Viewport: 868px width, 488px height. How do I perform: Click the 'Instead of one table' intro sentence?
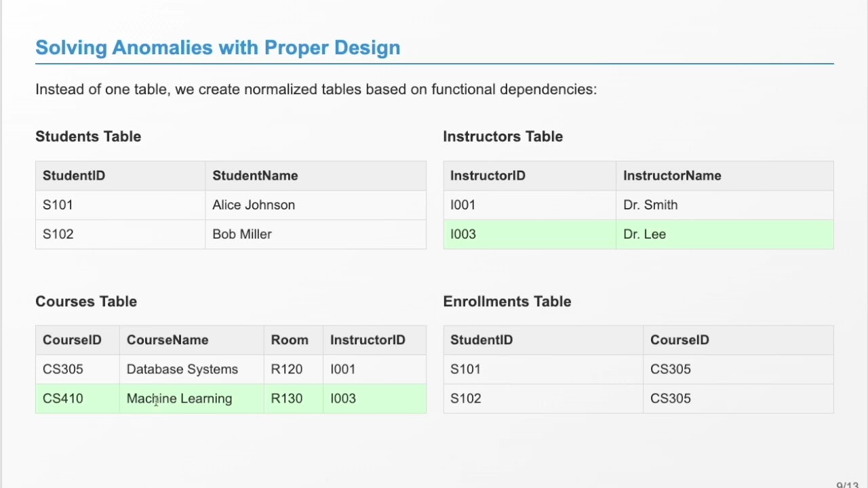point(316,89)
